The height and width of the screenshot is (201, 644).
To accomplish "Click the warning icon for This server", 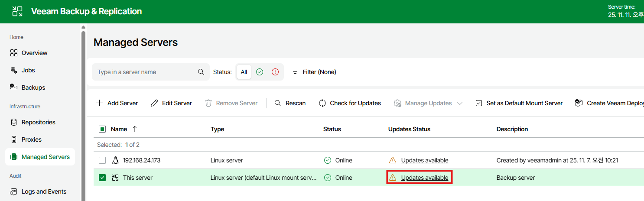I will (x=393, y=178).
